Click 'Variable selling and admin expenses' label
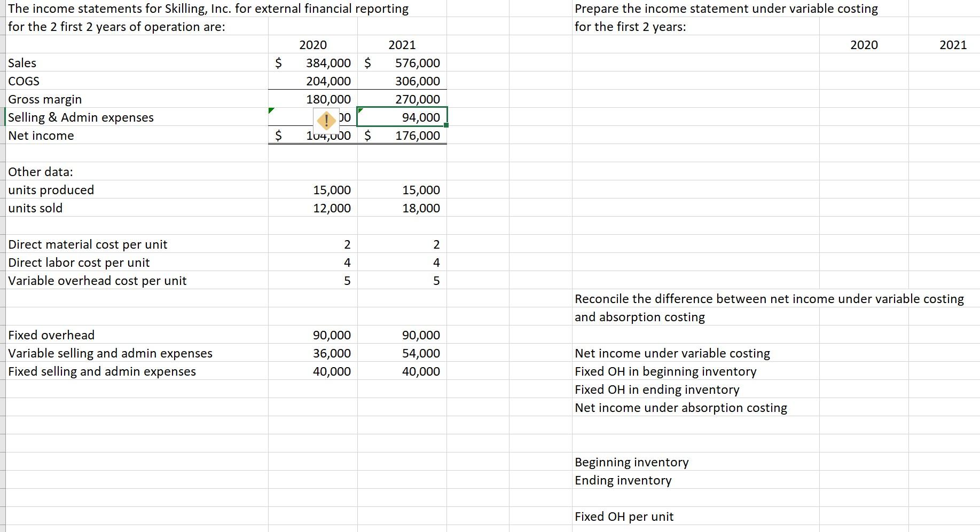This screenshot has width=980, height=532. coord(110,353)
